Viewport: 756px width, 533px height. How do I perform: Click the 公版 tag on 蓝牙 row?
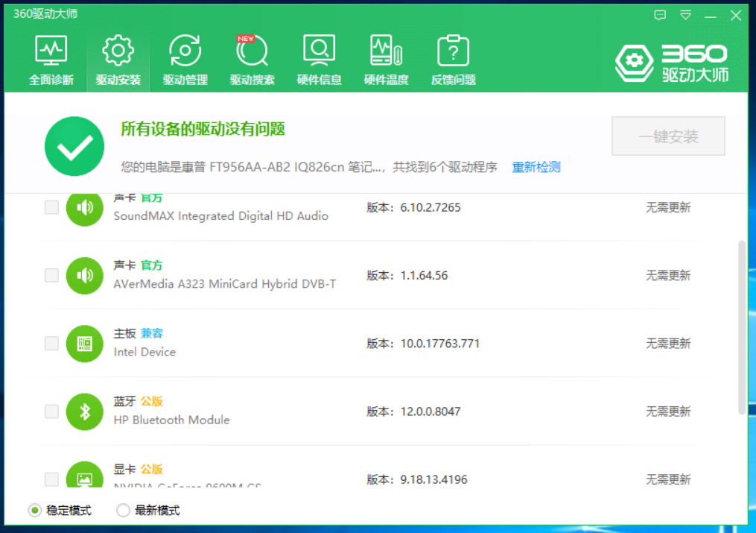pyautogui.click(x=152, y=401)
